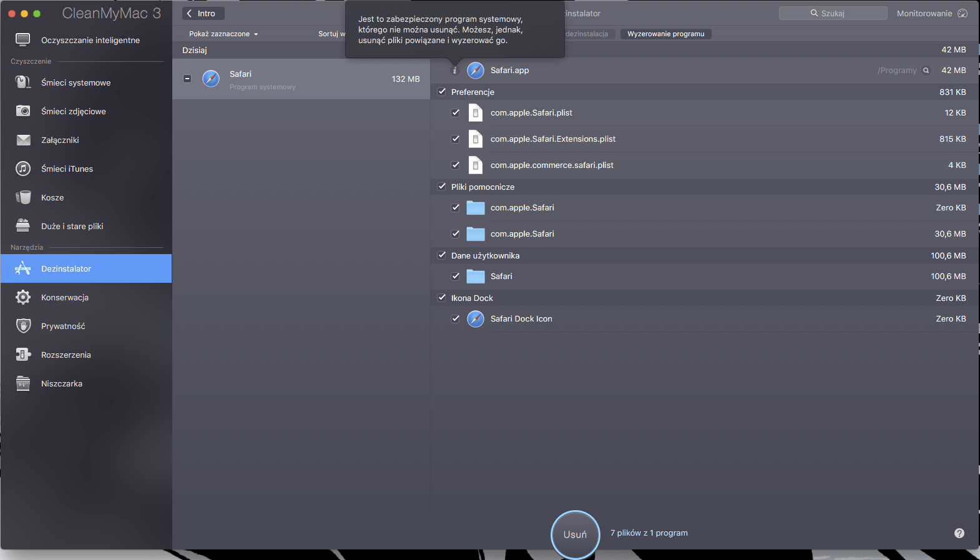This screenshot has width=980, height=560.
Task: Uncheck Safari 100,6 MB folder checkbox
Action: click(x=456, y=277)
